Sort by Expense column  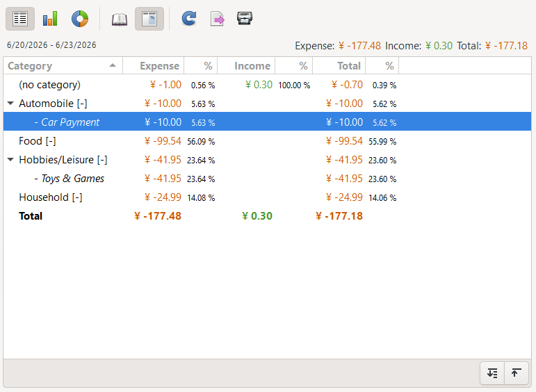click(x=153, y=65)
